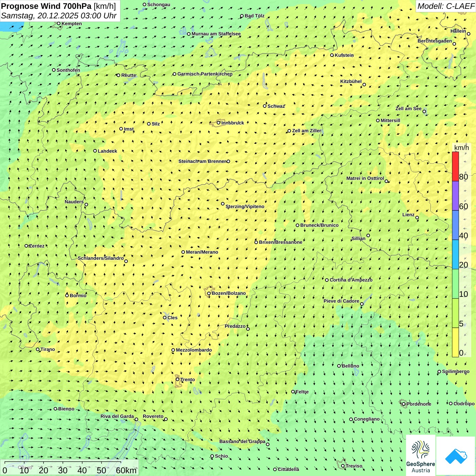476x476 pixels.
Task: Click the Riva del Garda label
Action: pos(117,416)
